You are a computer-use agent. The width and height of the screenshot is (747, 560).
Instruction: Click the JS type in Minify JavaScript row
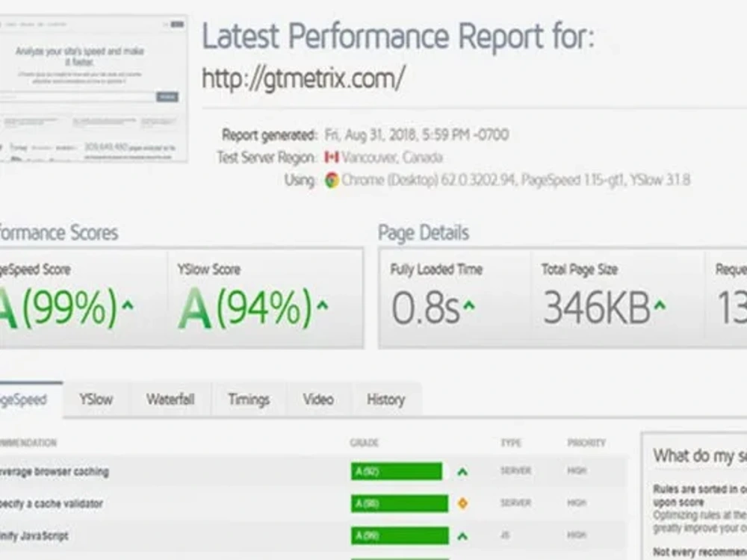pos(505,535)
